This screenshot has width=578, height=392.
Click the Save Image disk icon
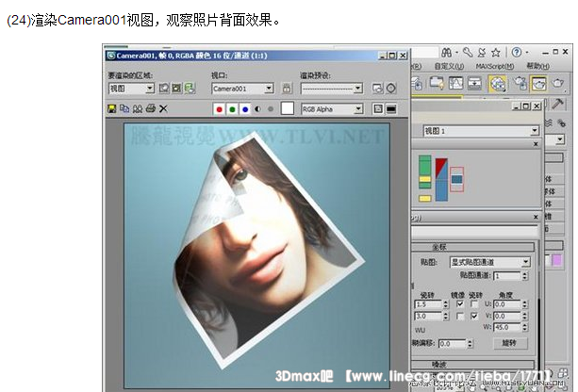click(112, 109)
